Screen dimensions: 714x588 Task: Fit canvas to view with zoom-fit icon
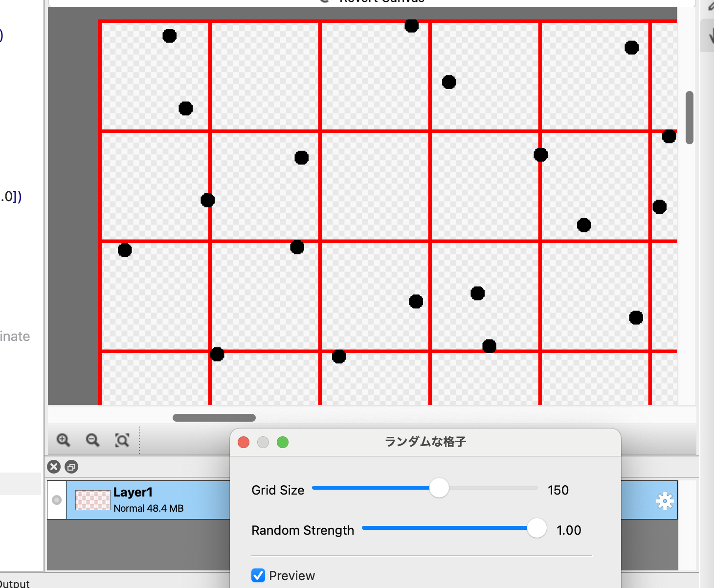(x=122, y=440)
